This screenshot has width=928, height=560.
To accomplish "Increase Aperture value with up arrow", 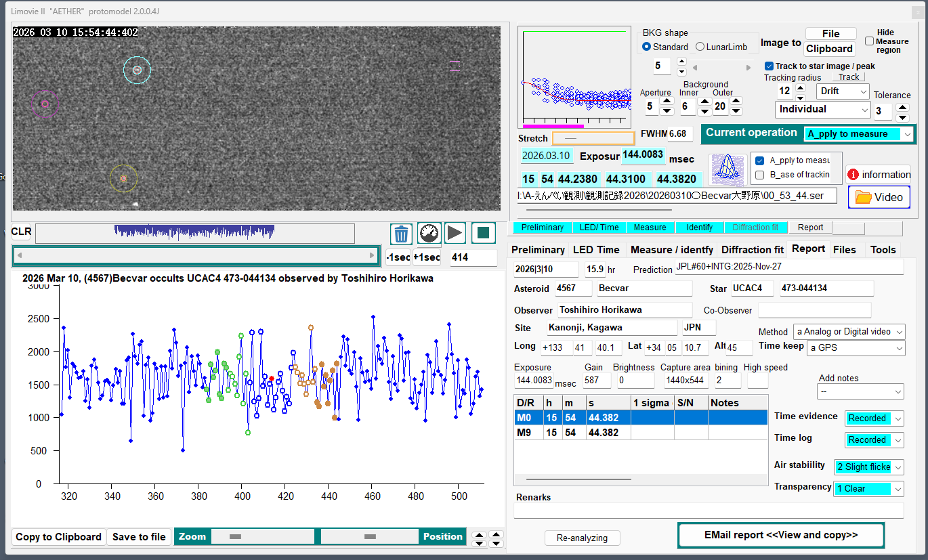I will pyautogui.click(x=667, y=102).
